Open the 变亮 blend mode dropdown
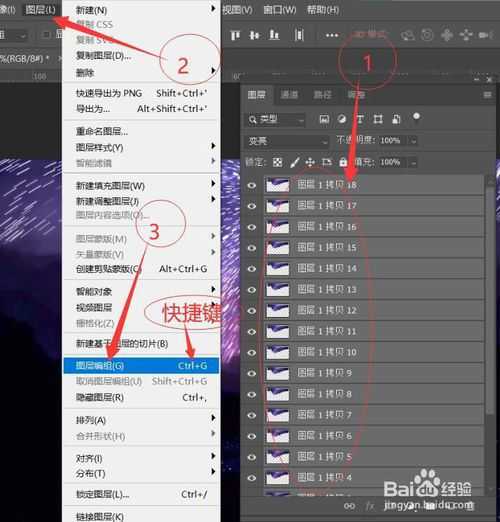The image size is (500, 522). coord(287,141)
